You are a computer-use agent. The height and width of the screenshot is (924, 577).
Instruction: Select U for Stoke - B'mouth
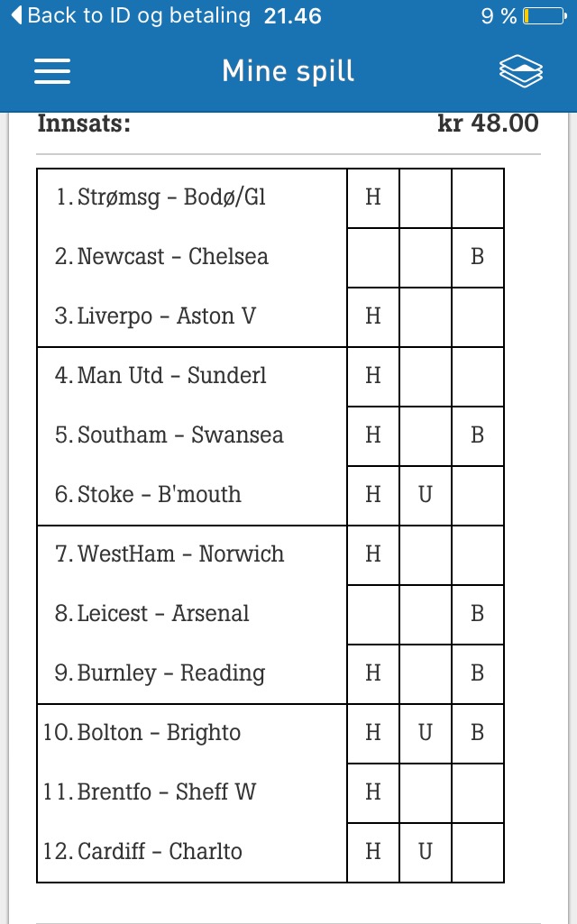coord(425,495)
